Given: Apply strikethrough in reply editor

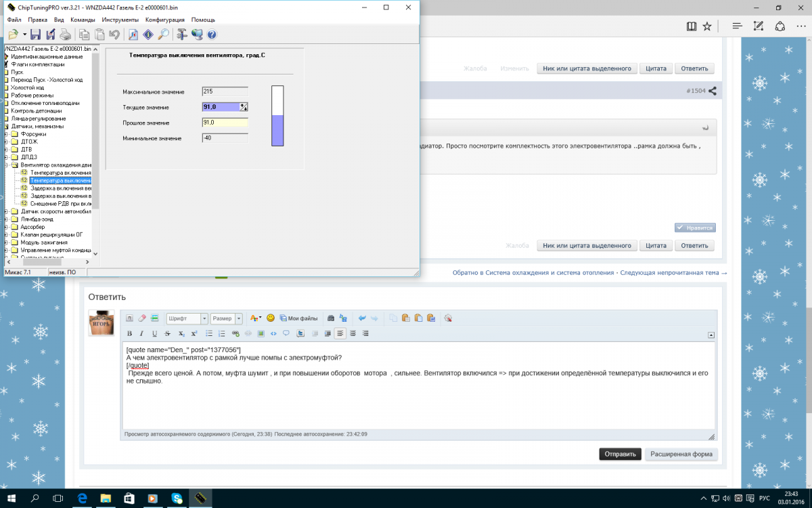Looking at the screenshot, I should coord(168,333).
